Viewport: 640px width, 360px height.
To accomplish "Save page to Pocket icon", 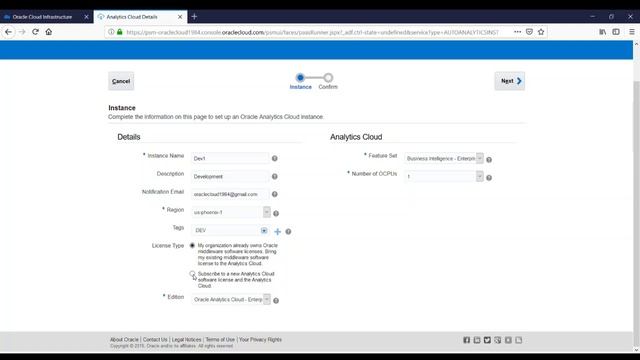I will click(x=529, y=32).
